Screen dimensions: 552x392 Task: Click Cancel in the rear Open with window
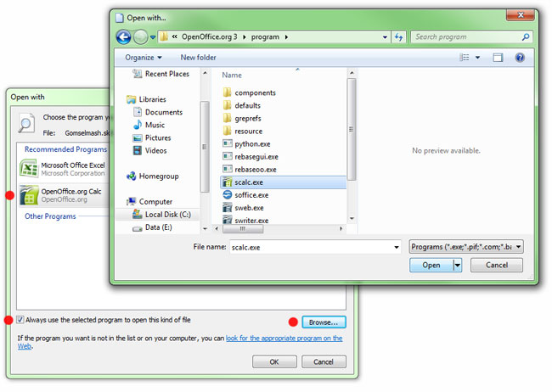click(324, 361)
